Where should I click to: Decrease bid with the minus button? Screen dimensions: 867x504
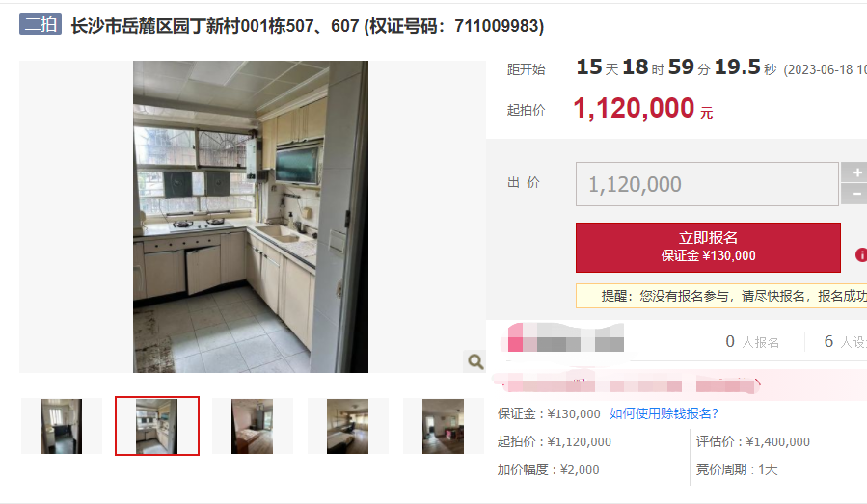point(854,194)
